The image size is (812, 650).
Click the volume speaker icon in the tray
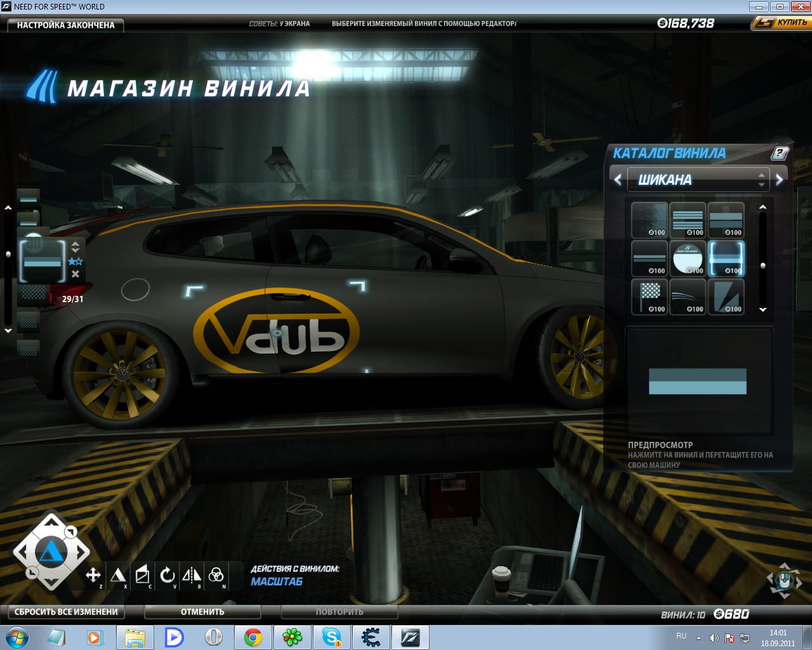click(714, 638)
